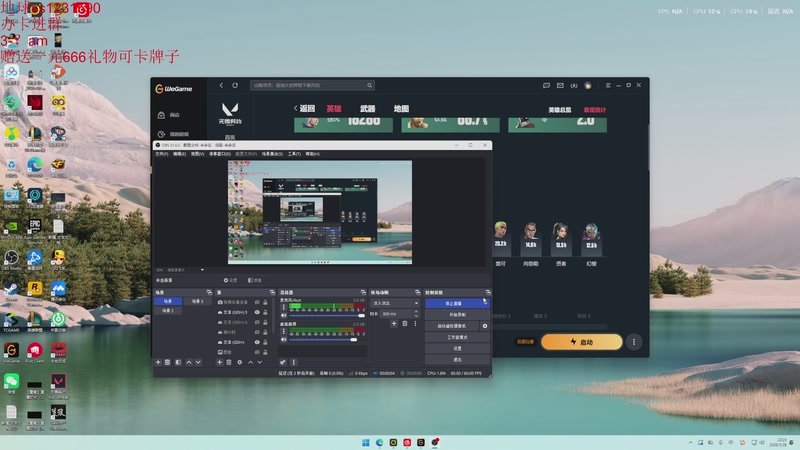Move selected scene up

click(x=189, y=362)
